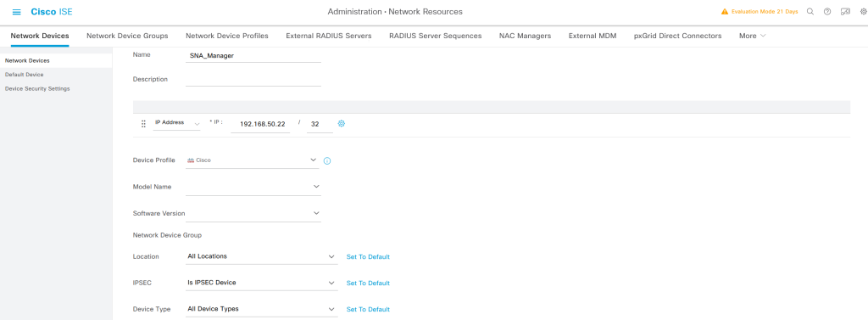The image size is (868, 320).
Task: Open the IP Address type selector
Action: click(177, 123)
